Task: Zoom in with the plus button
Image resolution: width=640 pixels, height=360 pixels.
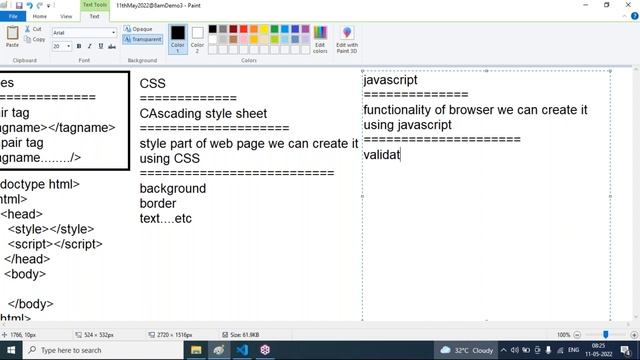Action: click(634, 335)
